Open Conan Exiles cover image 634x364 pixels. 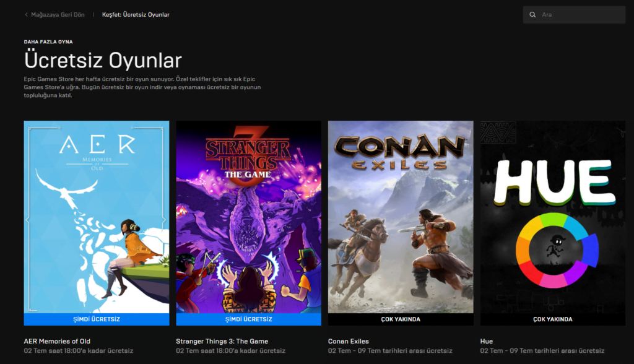tap(401, 217)
